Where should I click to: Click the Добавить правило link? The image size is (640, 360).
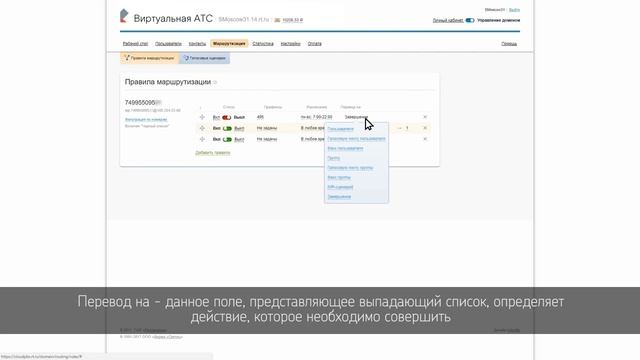[x=213, y=153]
